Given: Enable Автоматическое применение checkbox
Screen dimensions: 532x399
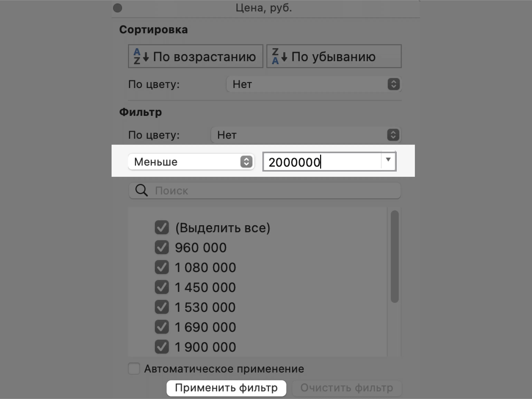Looking at the screenshot, I should click(x=134, y=368).
